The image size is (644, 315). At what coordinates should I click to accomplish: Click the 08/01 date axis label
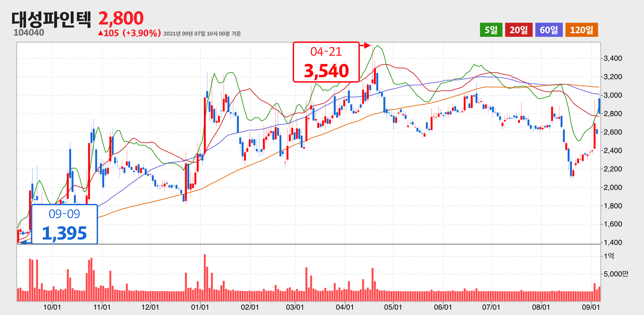click(541, 307)
